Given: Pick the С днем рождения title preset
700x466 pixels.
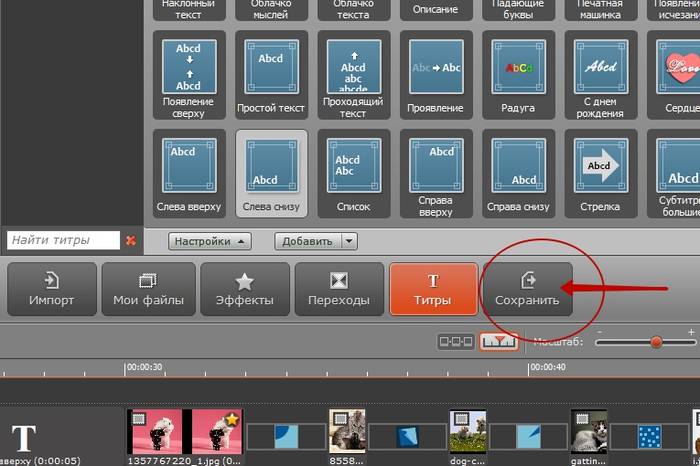Looking at the screenshot, I should [x=602, y=68].
